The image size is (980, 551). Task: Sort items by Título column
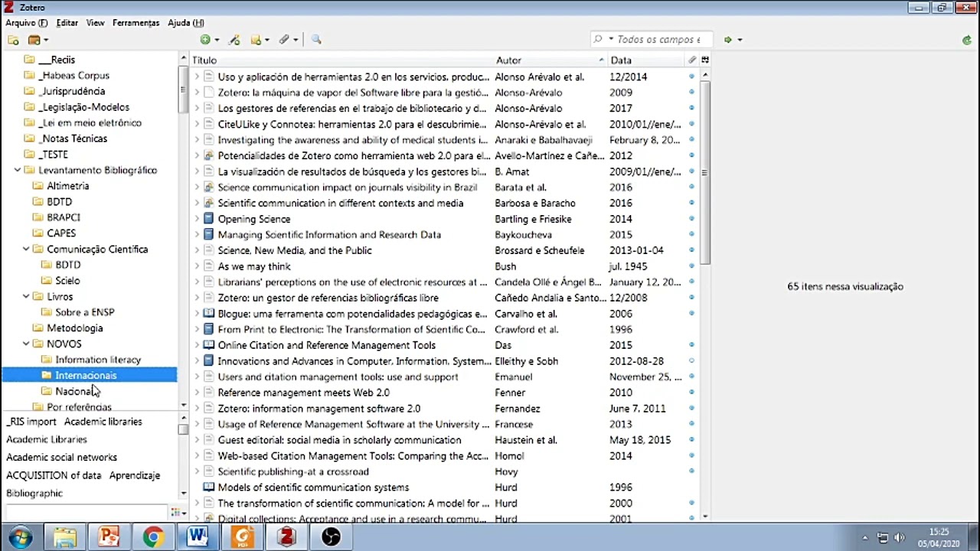coord(343,60)
